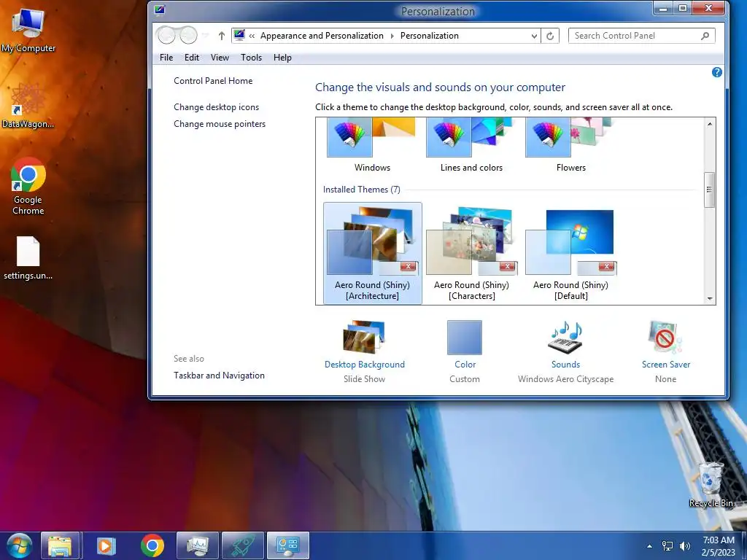Viewport: 747px width, 560px height.
Task: Click the theme list scrollbar thumb
Action: pyautogui.click(x=710, y=190)
